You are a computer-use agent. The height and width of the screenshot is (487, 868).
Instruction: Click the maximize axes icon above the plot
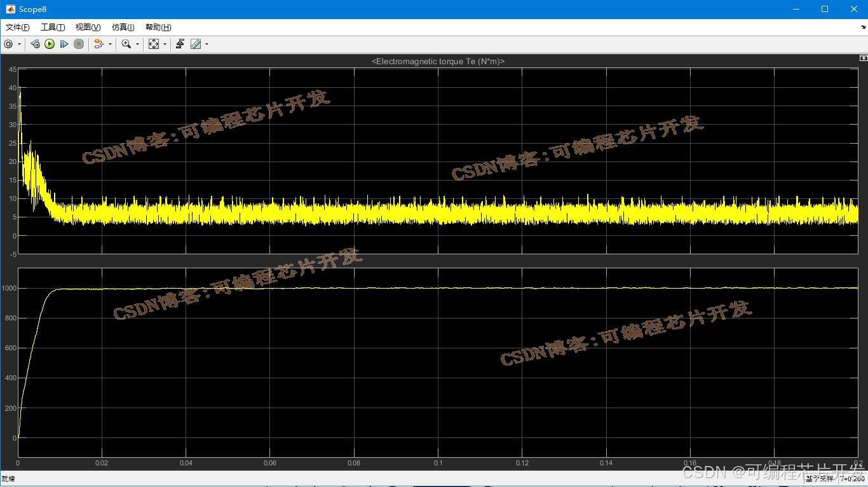point(864,58)
